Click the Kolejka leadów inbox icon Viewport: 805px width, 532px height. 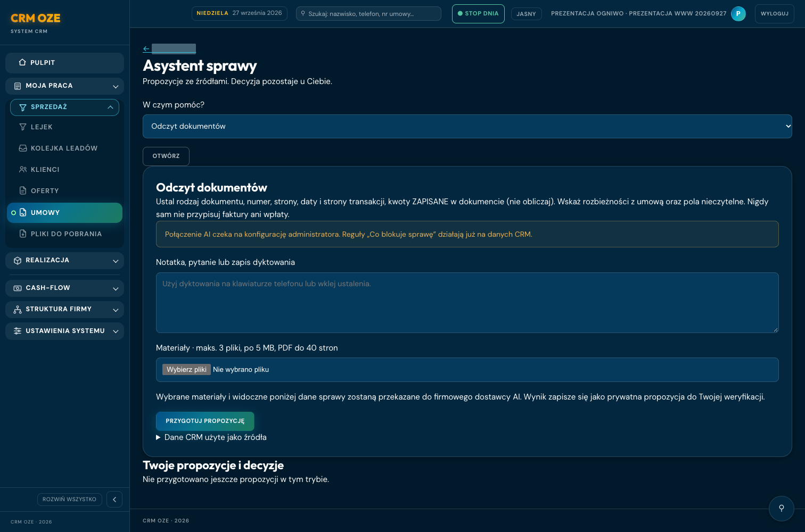(23, 148)
